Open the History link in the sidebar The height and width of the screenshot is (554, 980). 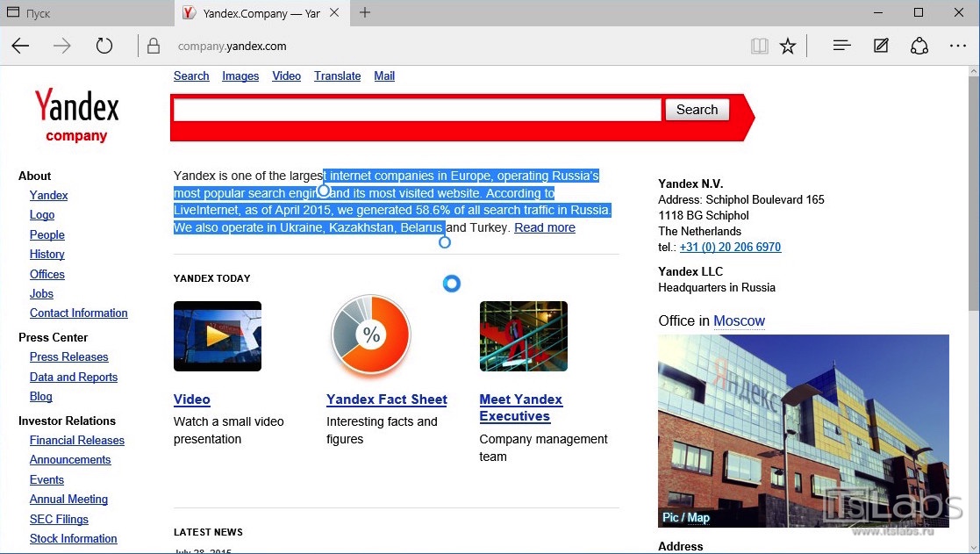46,255
